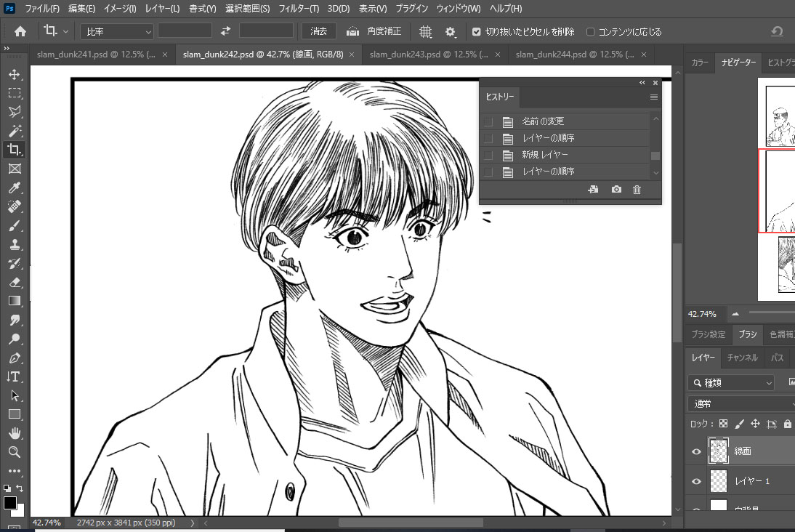Enable コンテンツに応じる checkbox
The image size is (795, 532).
coord(590,32)
